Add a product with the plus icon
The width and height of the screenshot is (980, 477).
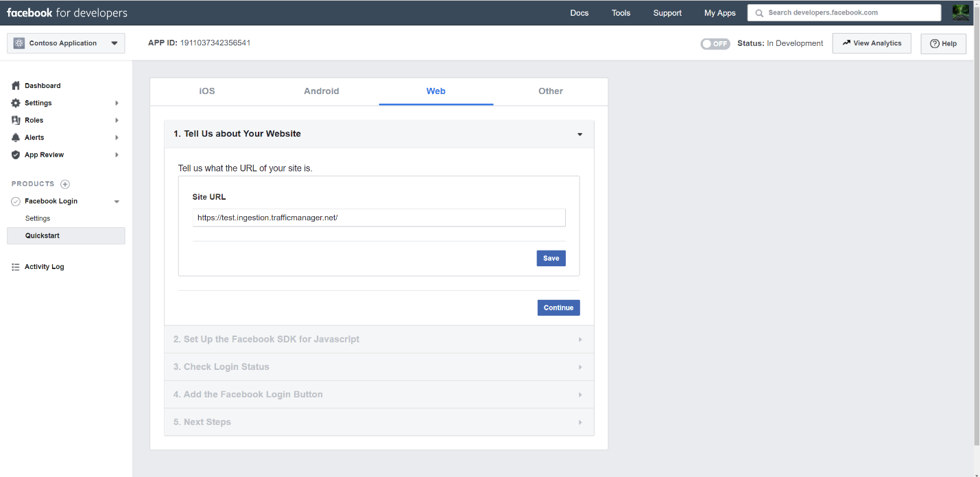(x=65, y=184)
